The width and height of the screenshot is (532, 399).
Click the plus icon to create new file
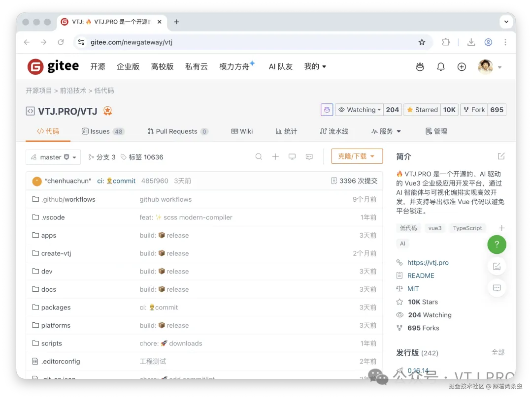pos(275,156)
